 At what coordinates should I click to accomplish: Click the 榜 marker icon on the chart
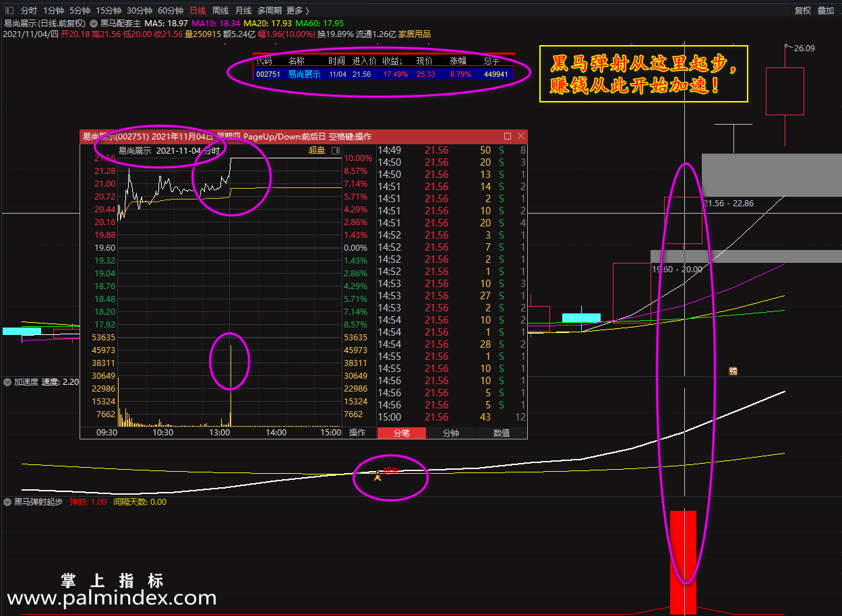click(x=733, y=371)
